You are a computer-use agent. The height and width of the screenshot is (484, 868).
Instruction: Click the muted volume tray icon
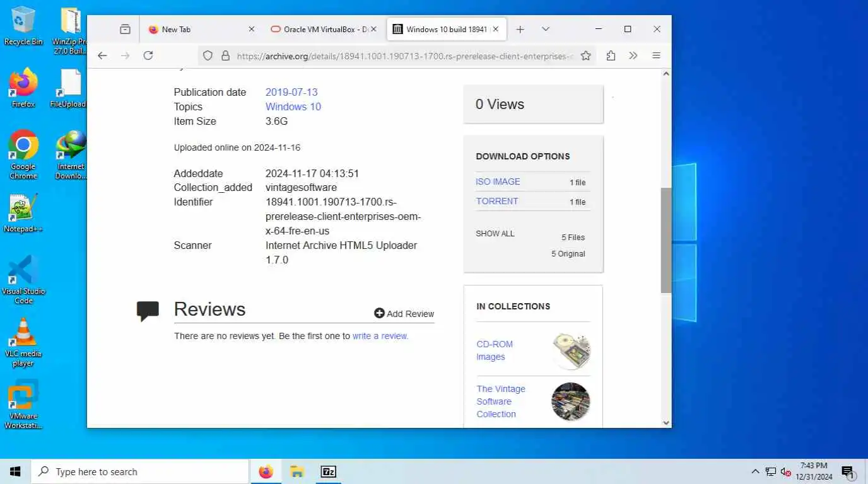click(x=785, y=471)
